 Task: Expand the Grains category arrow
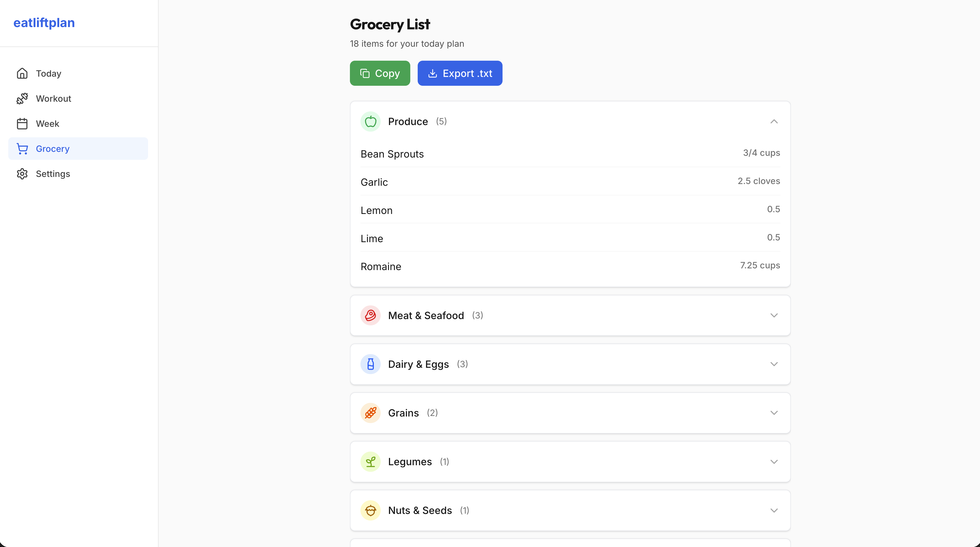(773, 413)
